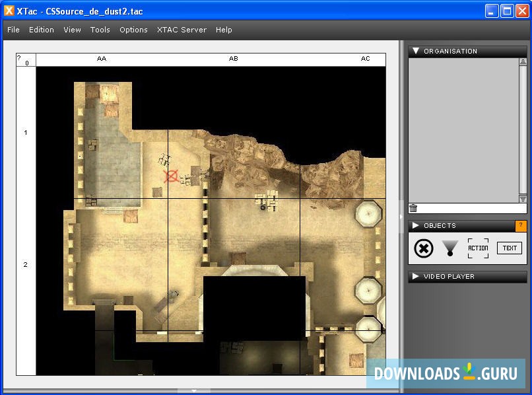
Task: Open the orange help question mark
Action: (521, 226)
